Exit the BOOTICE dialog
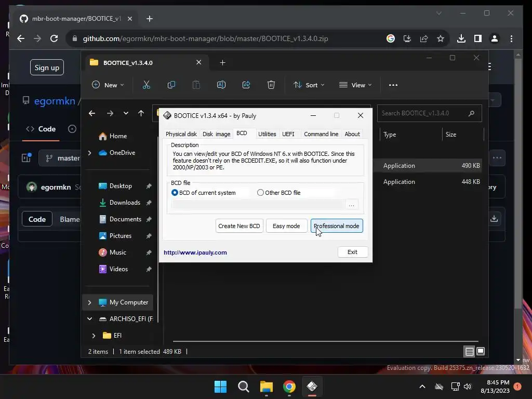Viewport: 532px width, 399px height. tap(353, 252)
